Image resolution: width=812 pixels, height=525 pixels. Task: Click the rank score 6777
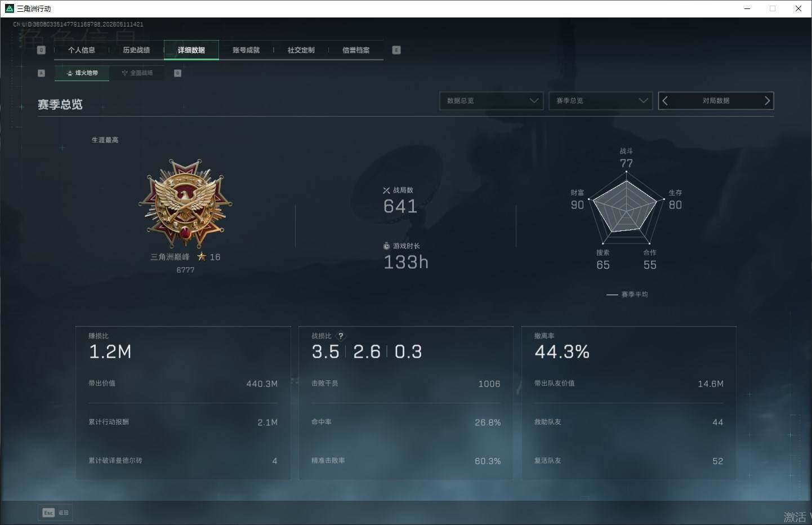click(x=185, y=270)
